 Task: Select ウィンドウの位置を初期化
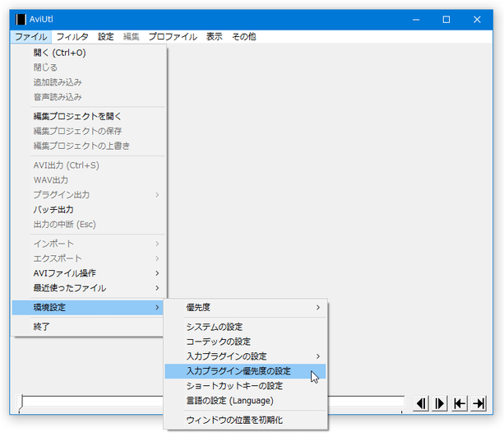(246, 420)
